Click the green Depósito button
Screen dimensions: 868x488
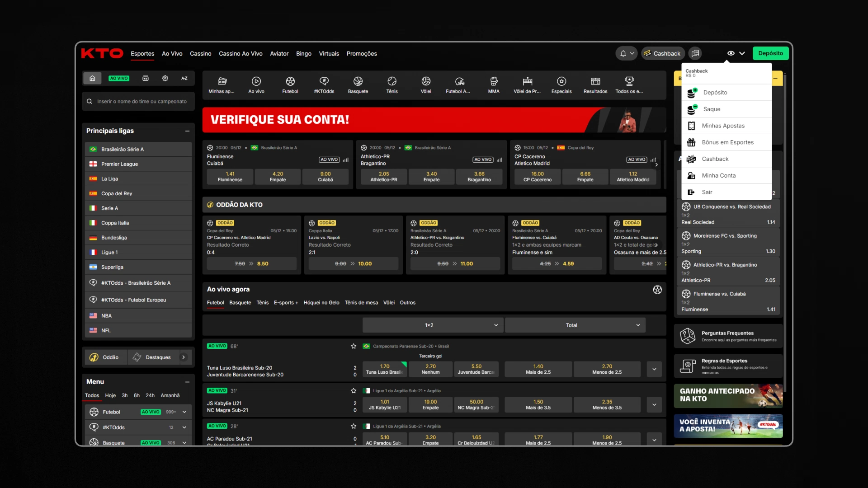[x=770, y=53]
